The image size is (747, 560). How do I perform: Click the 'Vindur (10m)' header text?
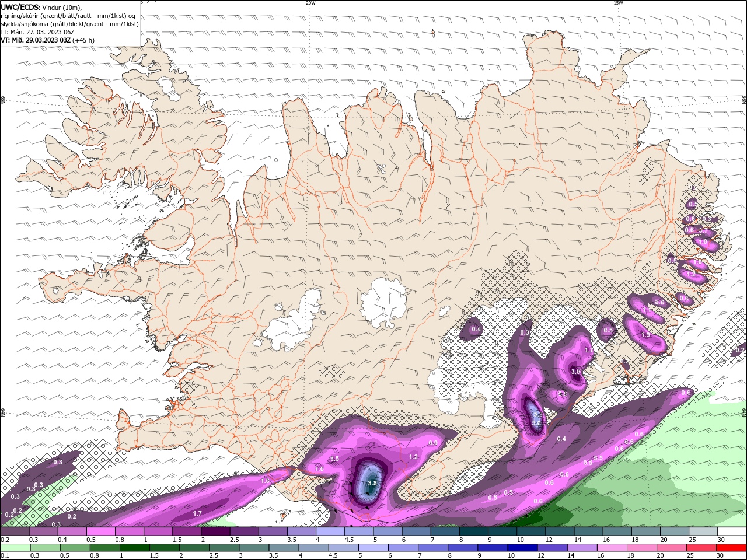62,7
